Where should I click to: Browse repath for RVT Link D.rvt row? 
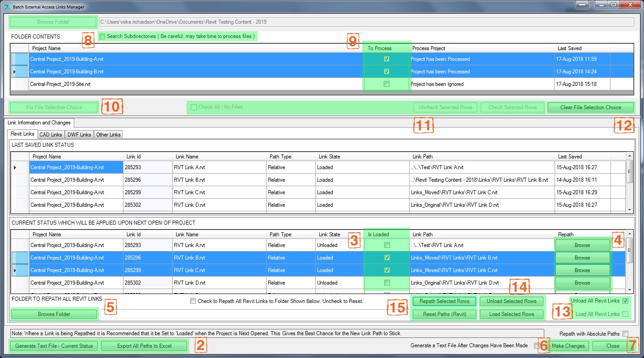click(582, 283)
